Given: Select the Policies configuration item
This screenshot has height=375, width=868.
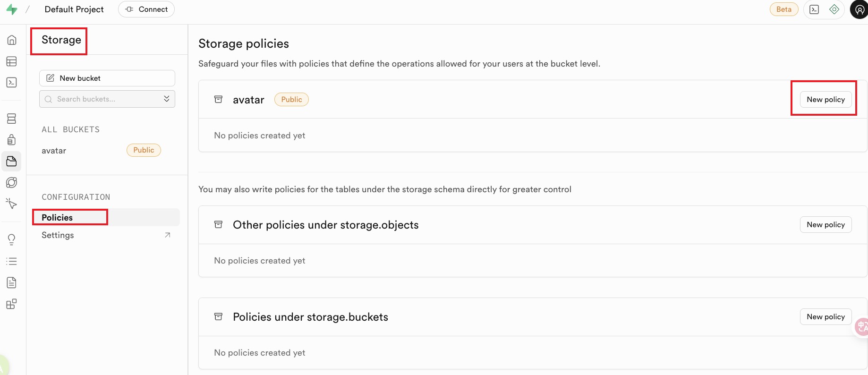Looking at the screenshot, I should 58,217.
